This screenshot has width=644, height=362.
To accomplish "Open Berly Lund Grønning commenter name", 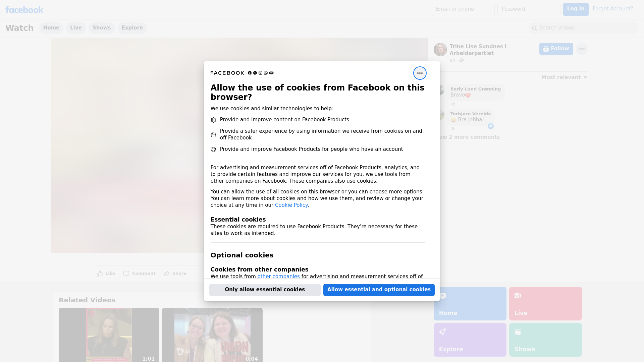I will pyautogui.click(x=475, y=89).
